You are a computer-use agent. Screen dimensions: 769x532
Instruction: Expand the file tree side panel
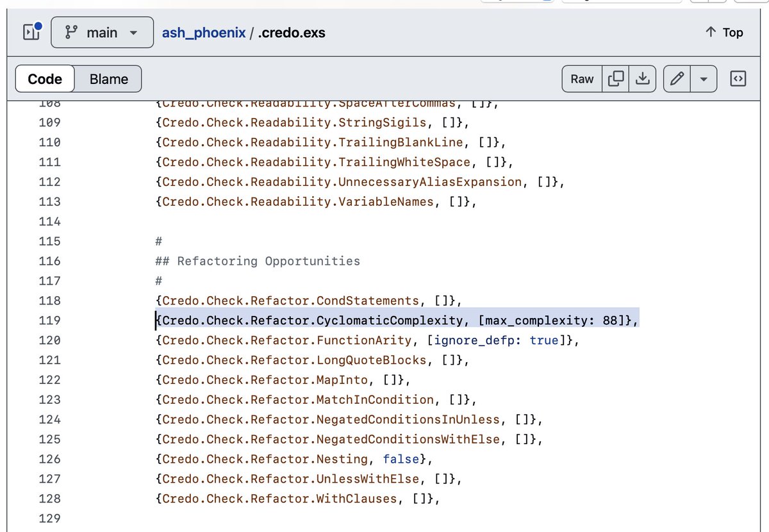tap(32, 32)
